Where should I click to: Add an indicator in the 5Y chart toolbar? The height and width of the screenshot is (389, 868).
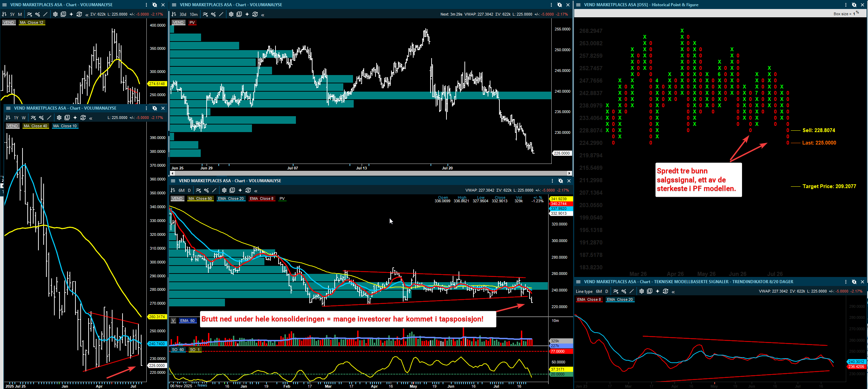pyautogui.click(x=29, y=14)
